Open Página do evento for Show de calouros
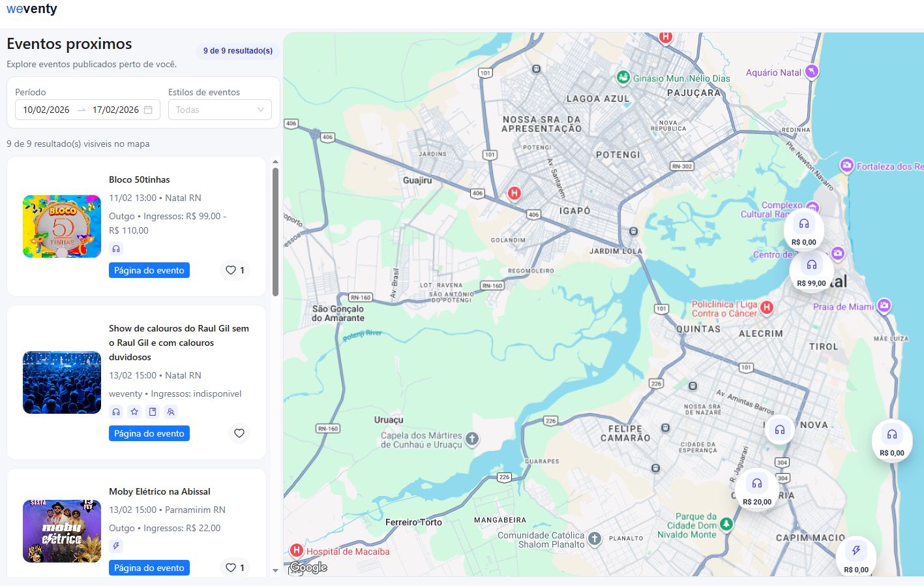 (149, 433)
